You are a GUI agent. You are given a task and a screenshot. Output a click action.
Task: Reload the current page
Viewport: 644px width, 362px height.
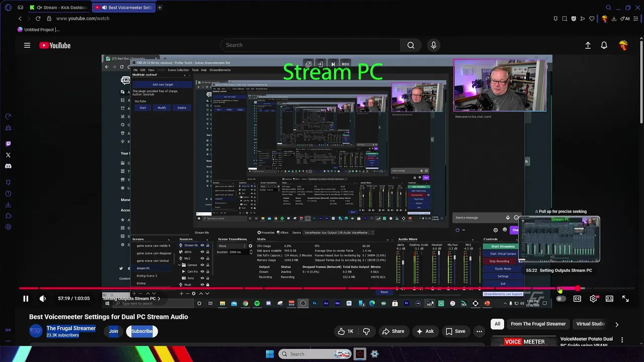(38, 19)
